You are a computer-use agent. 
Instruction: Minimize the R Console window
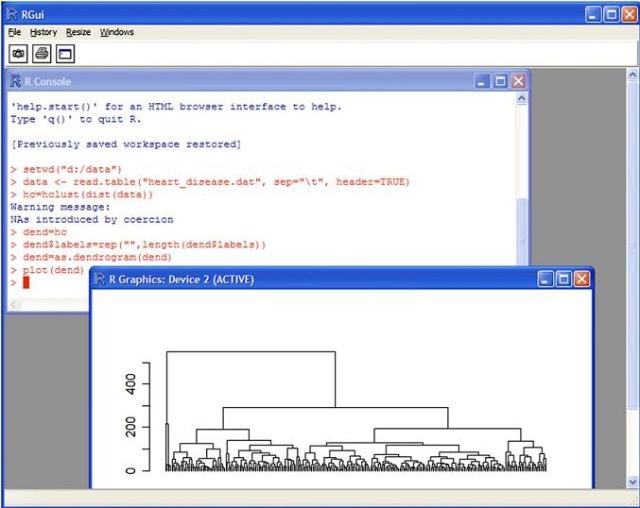[x=482, y=81]
